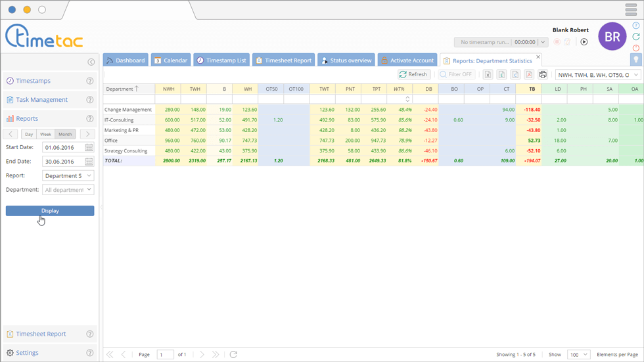Click the print icon in toolbar
The width and height of the screenshot is (644, 362).
point(543,75)
